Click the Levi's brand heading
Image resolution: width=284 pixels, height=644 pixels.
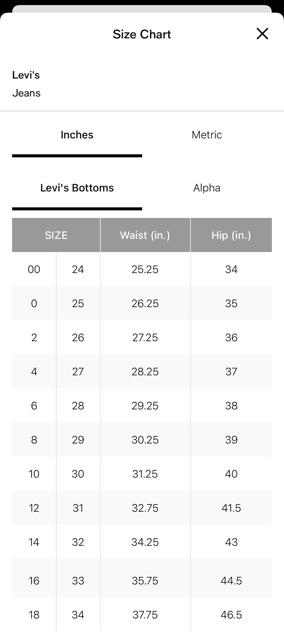(x=26, y=75)
